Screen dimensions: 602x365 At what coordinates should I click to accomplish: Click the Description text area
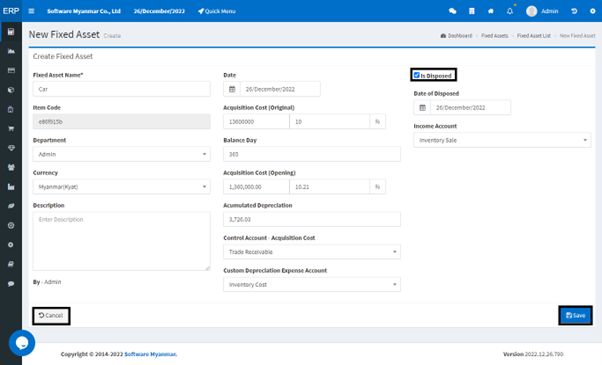(x=121, y=241)
